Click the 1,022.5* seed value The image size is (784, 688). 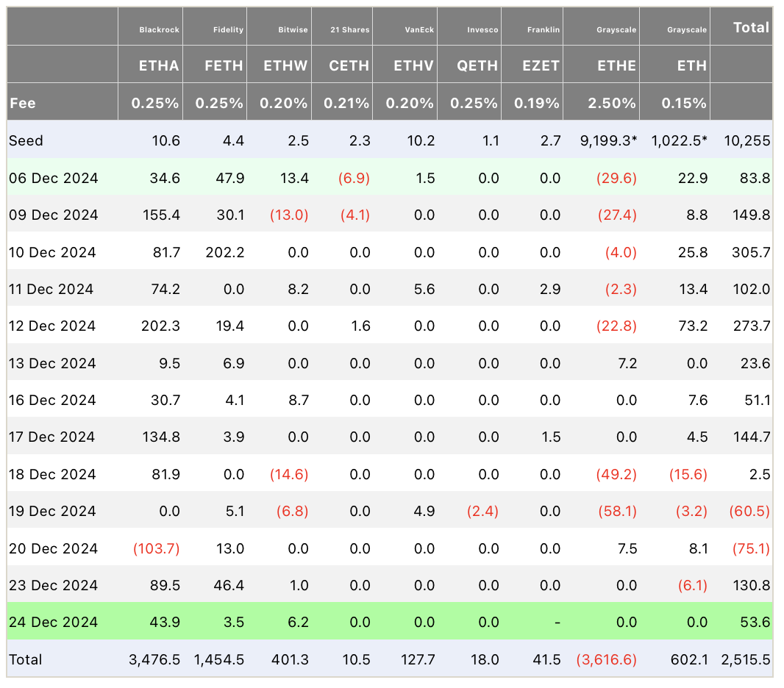tap(679, 141)
